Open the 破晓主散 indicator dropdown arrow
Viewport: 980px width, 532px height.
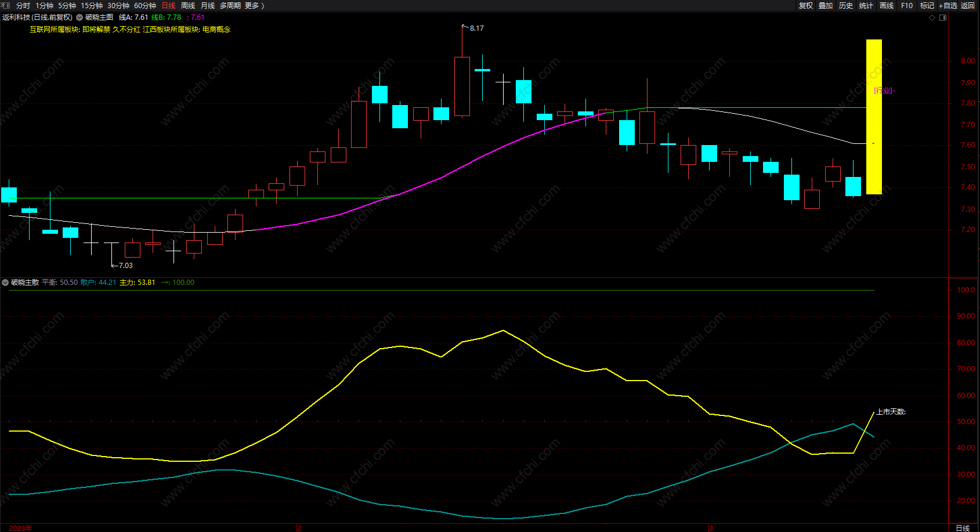[5, 283]
